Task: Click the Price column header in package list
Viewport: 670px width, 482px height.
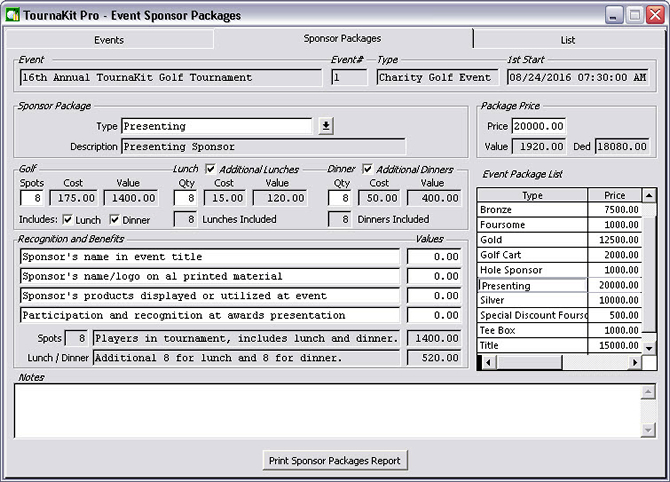Action: point(614,195)
